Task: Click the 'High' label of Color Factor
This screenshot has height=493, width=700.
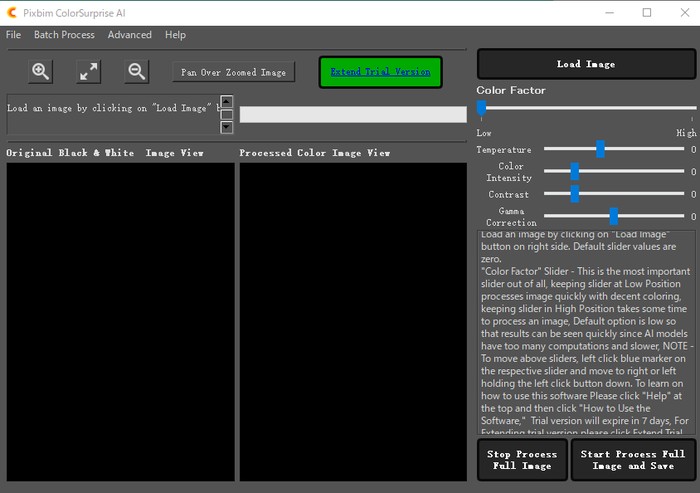Action: click(686, 133)
